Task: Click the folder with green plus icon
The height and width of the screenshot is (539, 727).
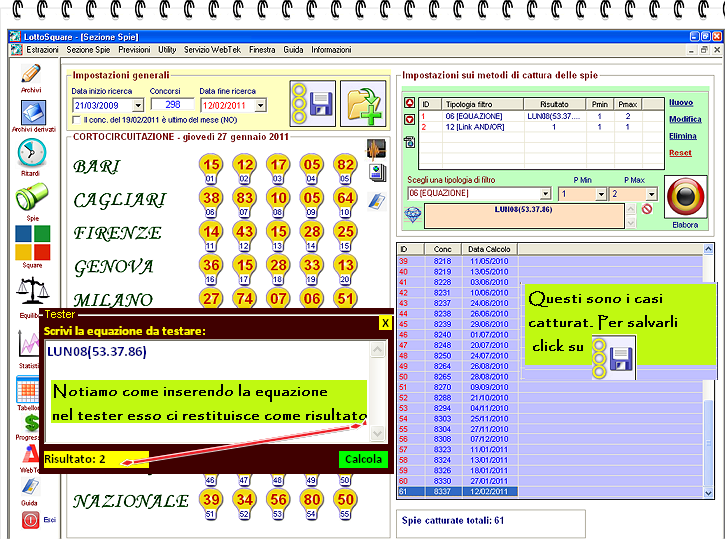Action: pyautogui.click(x=362, y=103)
